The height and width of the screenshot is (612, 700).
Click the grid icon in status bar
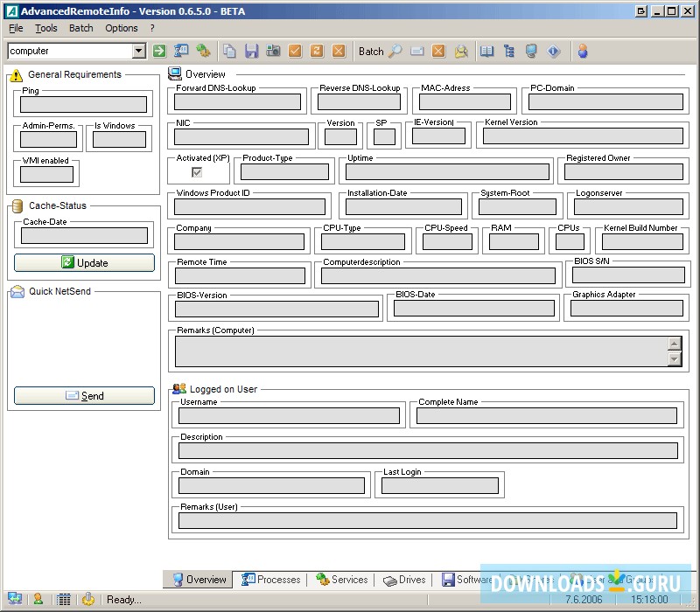click(63, 599)
